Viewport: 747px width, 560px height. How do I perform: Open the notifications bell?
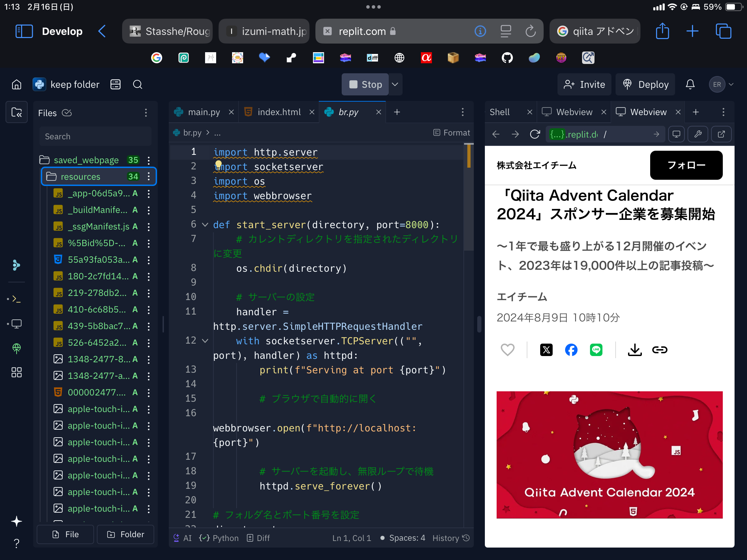690,84
